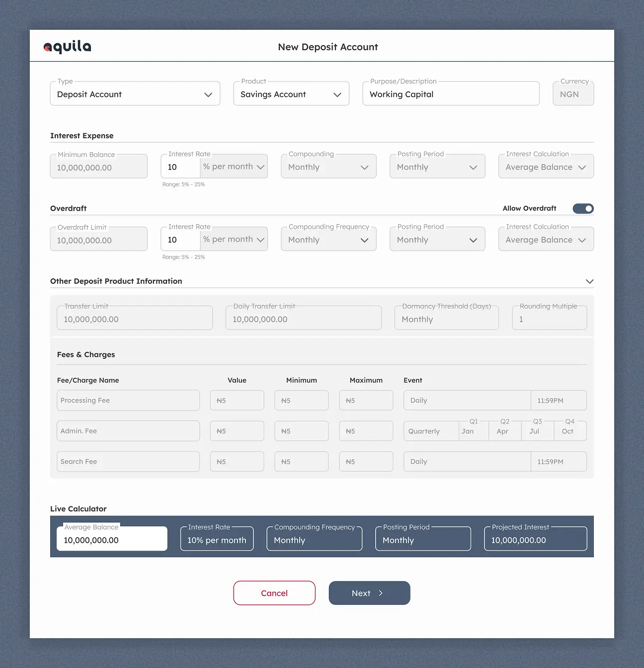This screenshot has width=644, height=668.
Task: Select the Q4 Oct cell
Action: pyautogui.click(x=570, y=431)
